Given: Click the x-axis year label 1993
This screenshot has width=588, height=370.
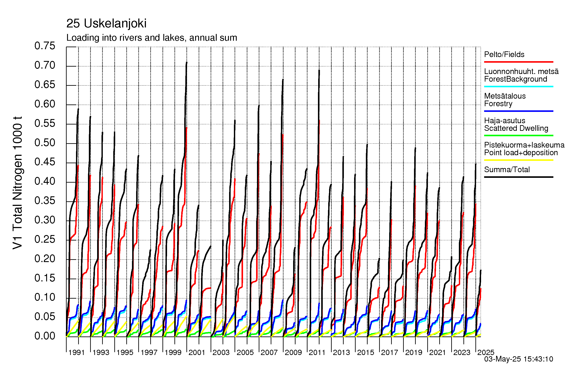Looking at the screenshot, I should pyautogui.click(x=101, y=352).
